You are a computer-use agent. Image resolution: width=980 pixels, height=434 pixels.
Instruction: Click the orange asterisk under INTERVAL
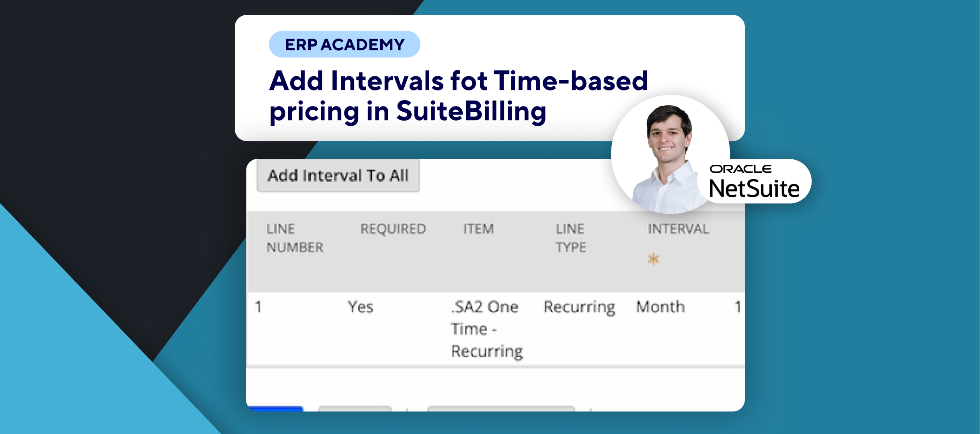coord(654,259)
